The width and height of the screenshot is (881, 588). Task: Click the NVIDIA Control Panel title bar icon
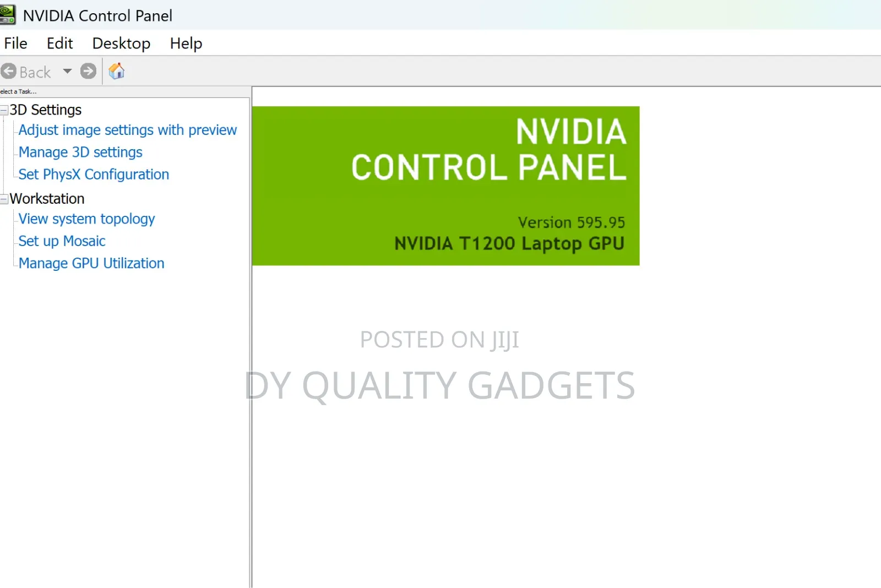[x=7, y=15]
